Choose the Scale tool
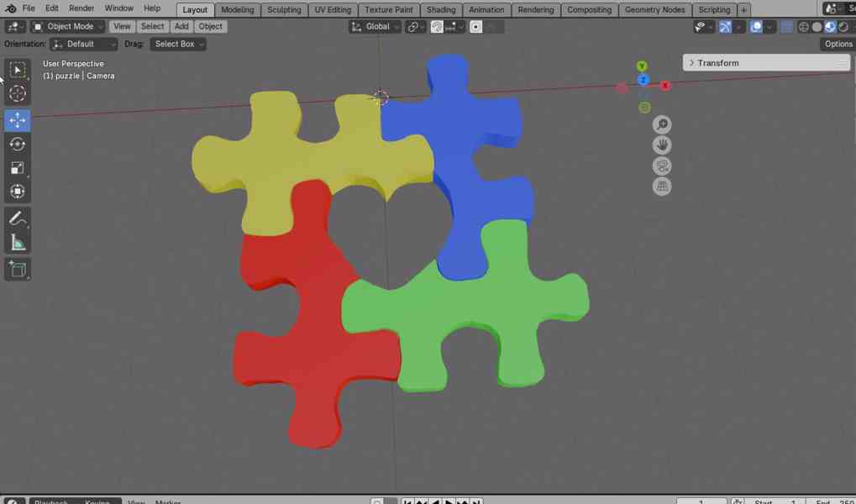The width and height of the screenshot is (856, 504). (x=18, y=168)
